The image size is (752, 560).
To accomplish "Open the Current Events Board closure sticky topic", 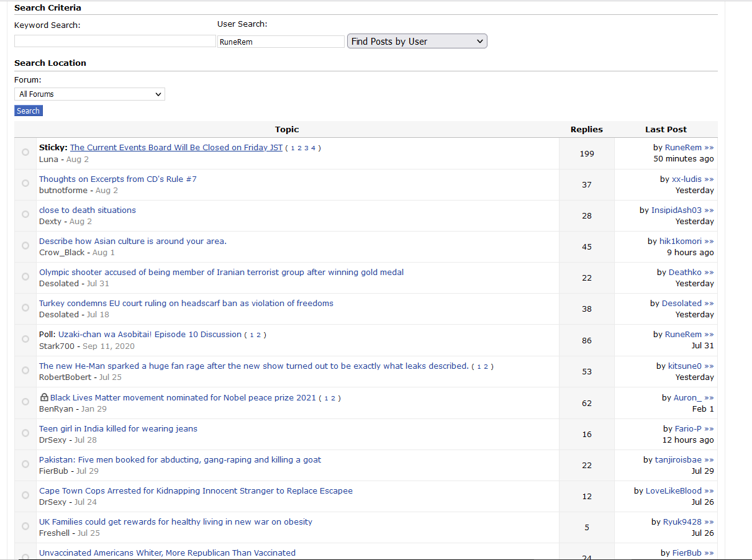I will click(x=176, y=148).
